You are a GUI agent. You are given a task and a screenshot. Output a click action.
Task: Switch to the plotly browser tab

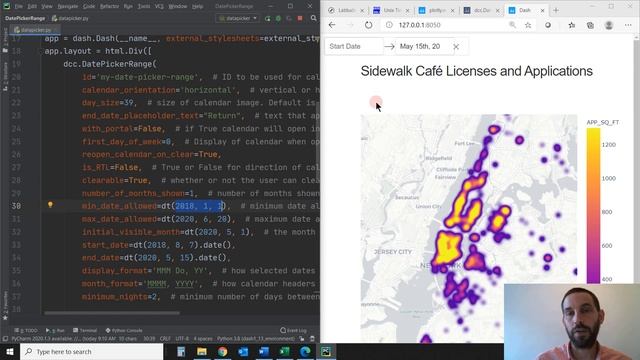436,10
